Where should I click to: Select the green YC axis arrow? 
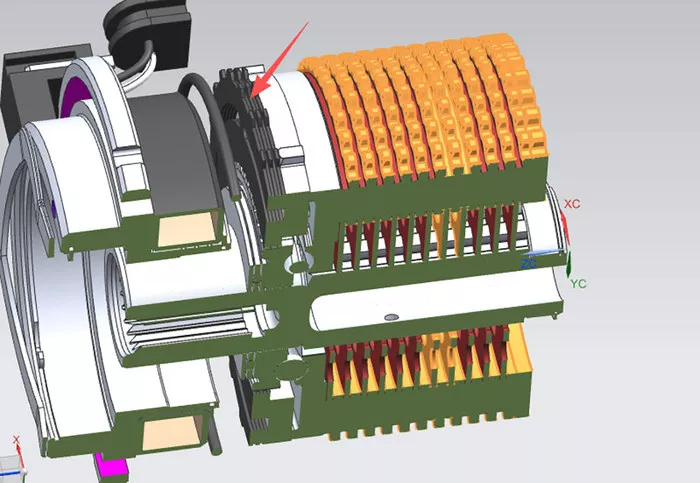[x=568, y=265]
